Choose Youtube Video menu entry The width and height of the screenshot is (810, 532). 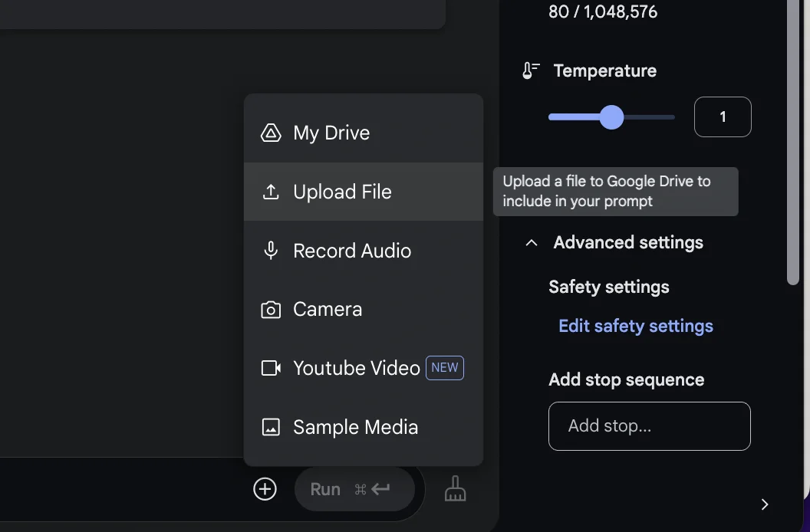pyautogui.click(x=364, y=368)
